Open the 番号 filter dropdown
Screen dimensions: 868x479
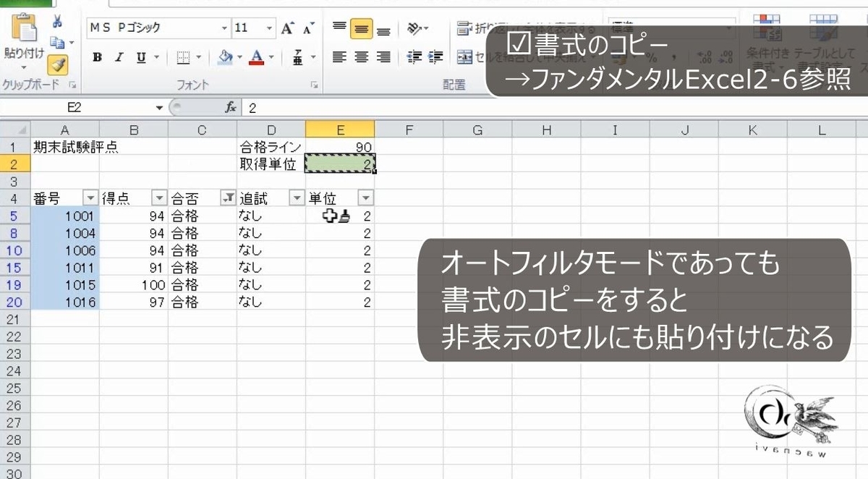(90, 198)
